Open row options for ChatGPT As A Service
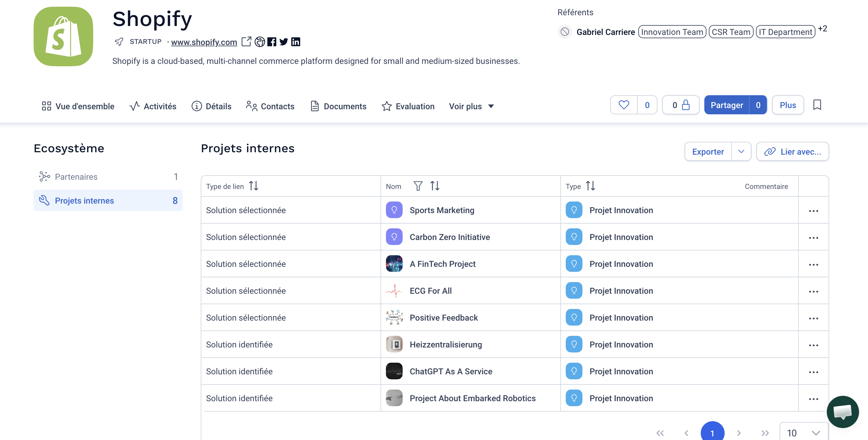Screen dimensions: 868x440 813,373
